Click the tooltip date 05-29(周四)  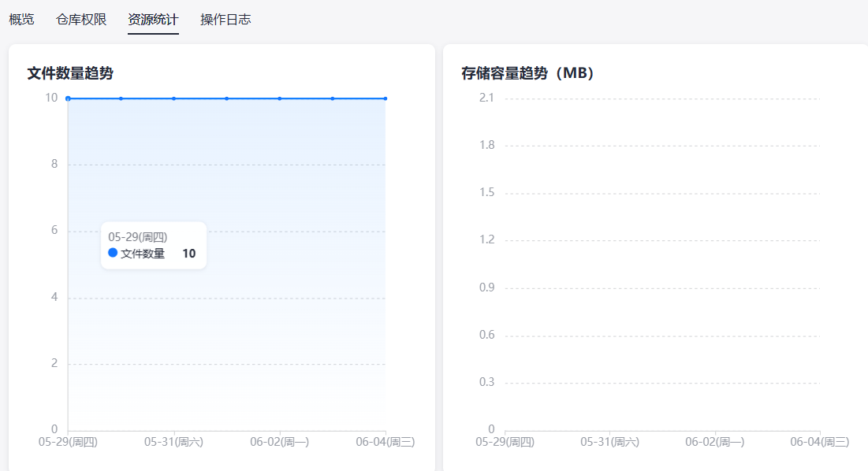138,237
